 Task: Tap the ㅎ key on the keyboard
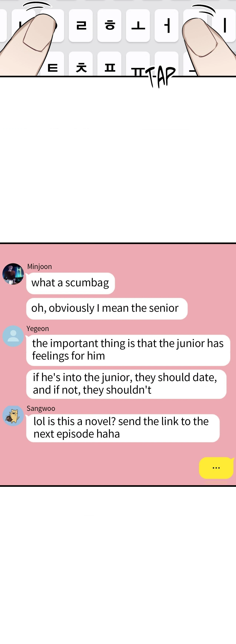pos(110,26)
